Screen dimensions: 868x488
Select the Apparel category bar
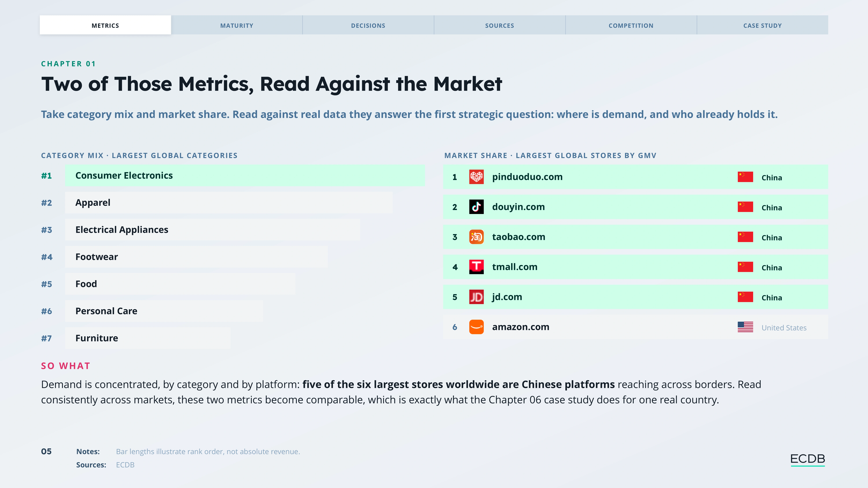229,202
